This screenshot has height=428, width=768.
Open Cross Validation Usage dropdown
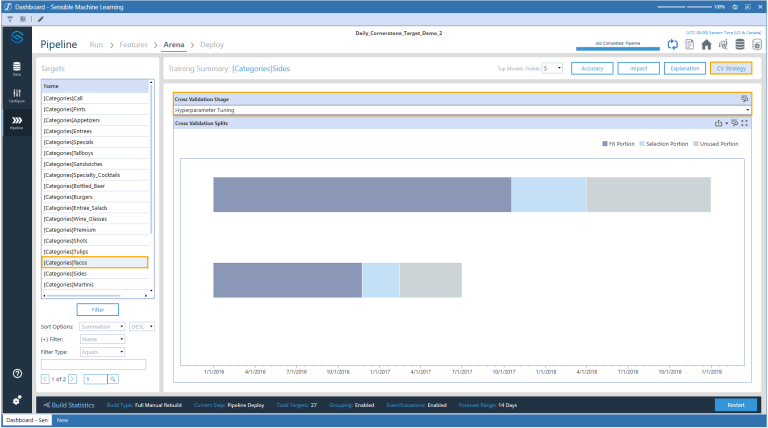pos(462,110)
